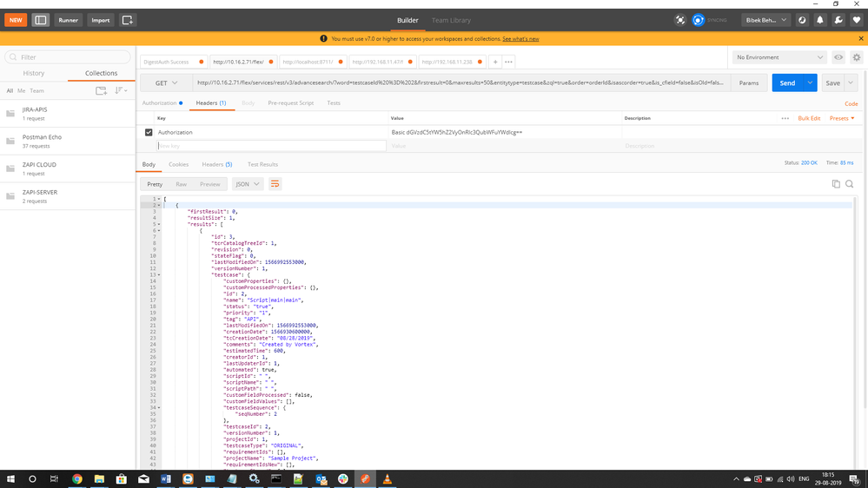Copy response body to clipboard

[836, 184]
